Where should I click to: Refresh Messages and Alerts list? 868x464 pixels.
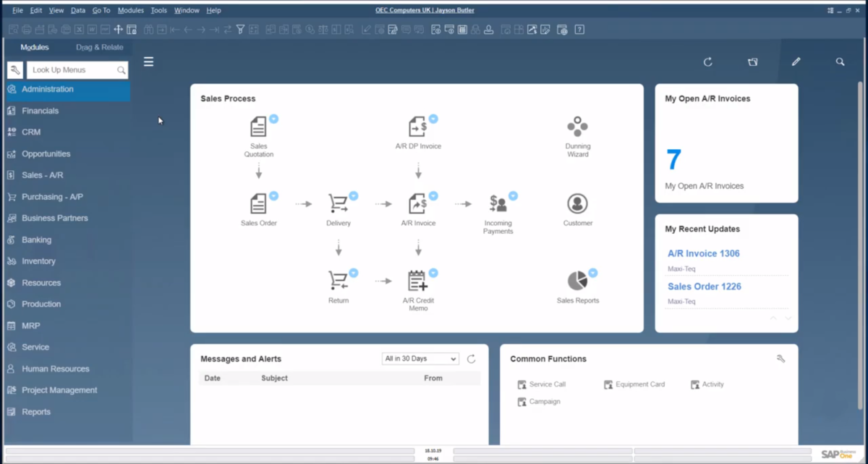471,359
